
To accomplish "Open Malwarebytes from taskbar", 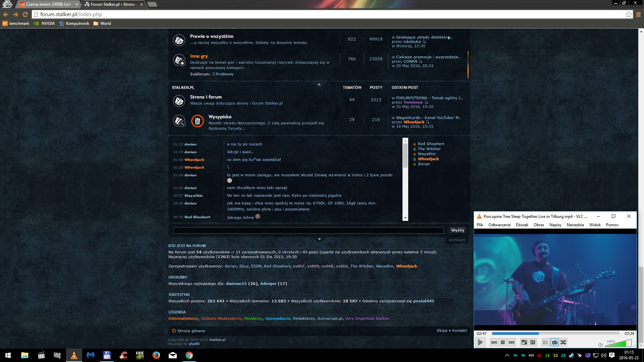I will coord(91,355).
